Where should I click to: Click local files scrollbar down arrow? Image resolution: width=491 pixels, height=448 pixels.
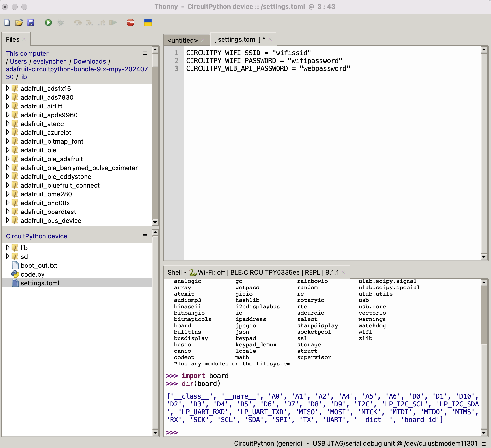155,222
